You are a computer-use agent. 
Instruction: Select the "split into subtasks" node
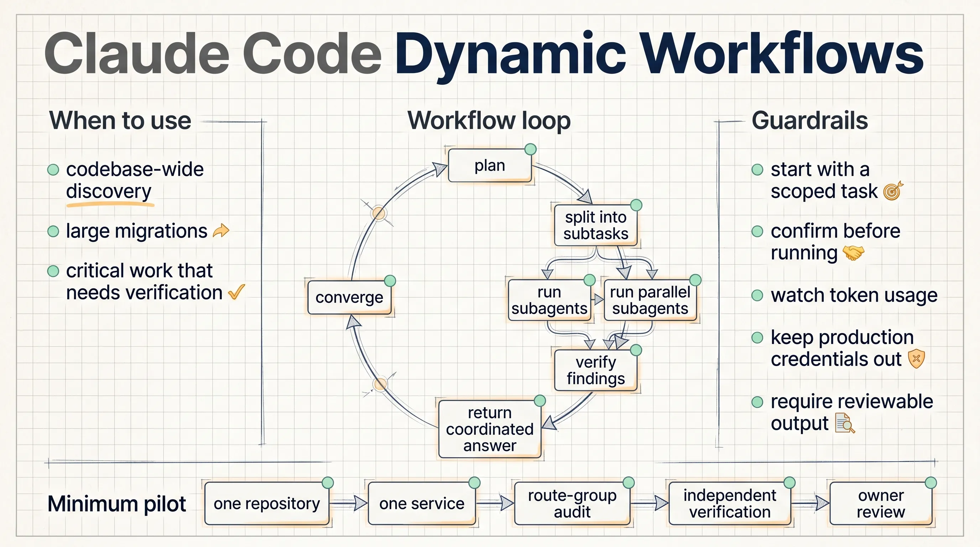[595, 225]
